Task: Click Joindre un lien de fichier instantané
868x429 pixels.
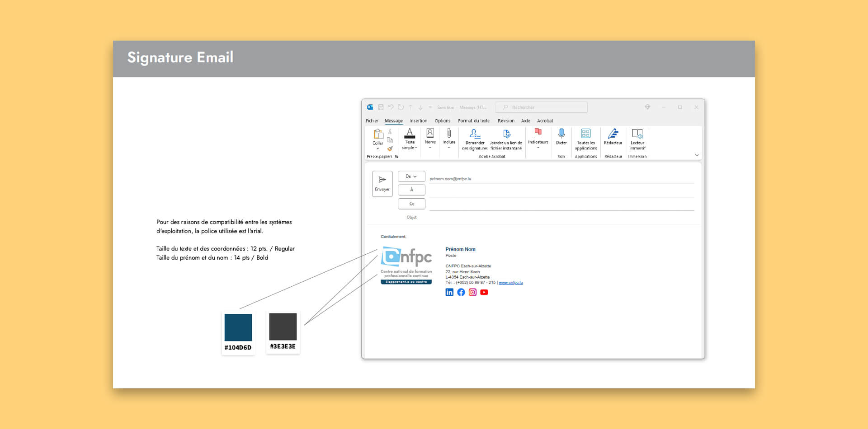Action: coord(506,139)
